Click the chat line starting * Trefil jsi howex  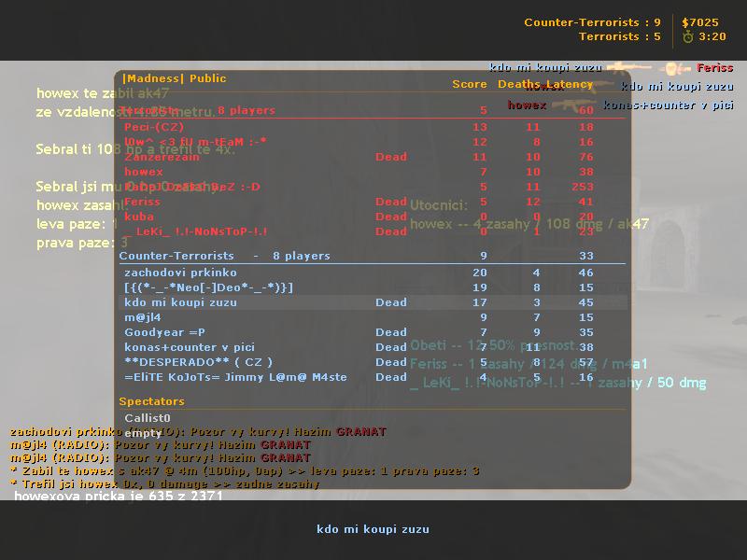click(x=164, y=483)
